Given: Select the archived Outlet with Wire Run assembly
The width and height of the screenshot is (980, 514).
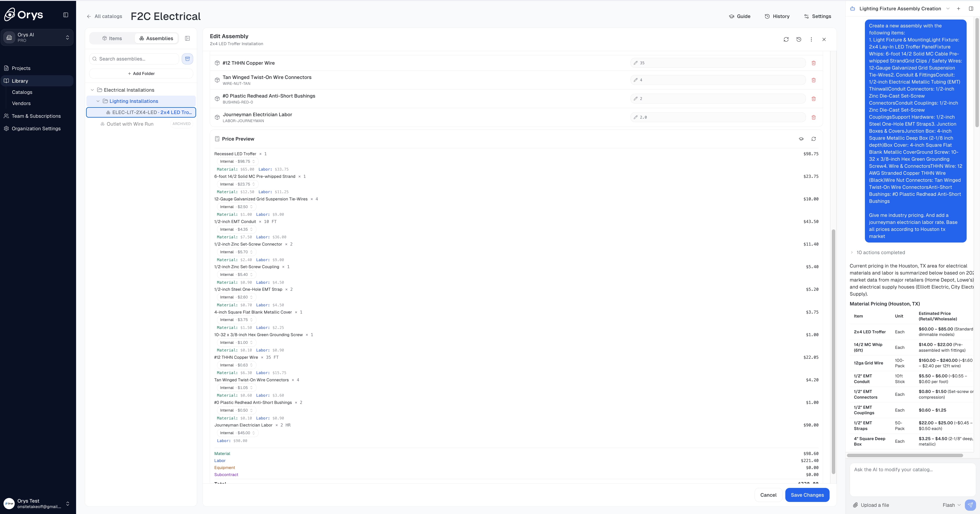Looking at the screenshot, I should [x=141, y=124].
